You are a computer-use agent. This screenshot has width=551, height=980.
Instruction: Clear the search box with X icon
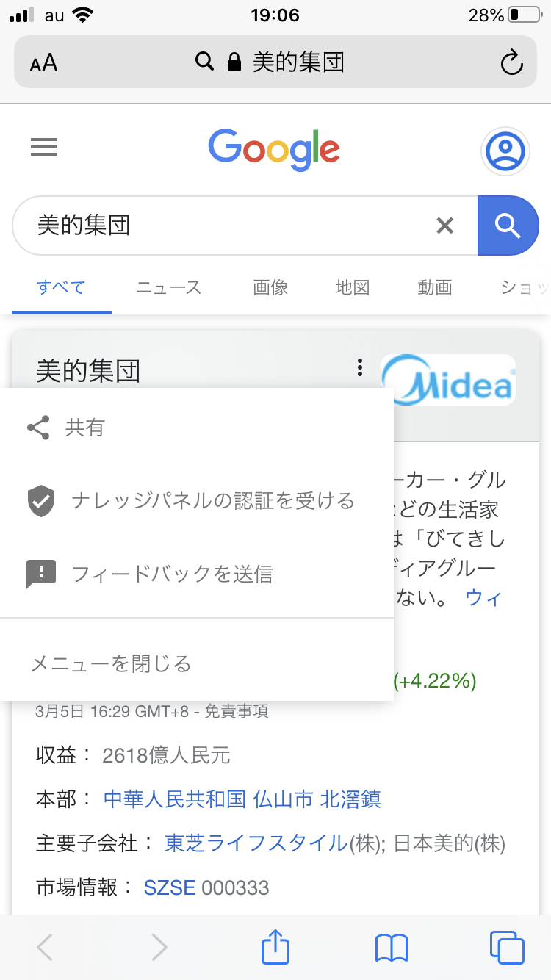pyautogui.click(x=444, y=226)
